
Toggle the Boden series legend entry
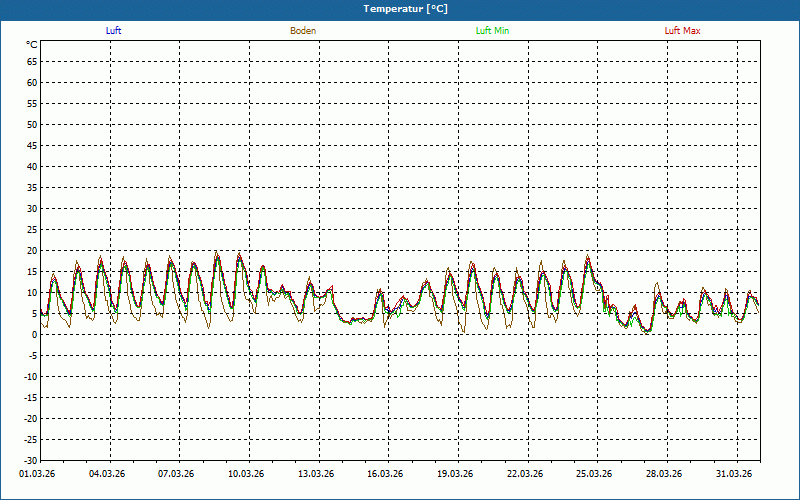tap(303, 31)
